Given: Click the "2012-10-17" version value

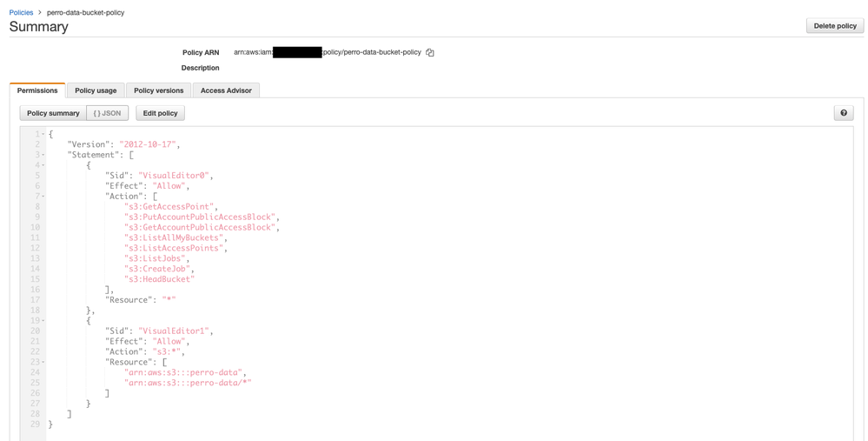Looking at the screenshot, I should 148,144.
